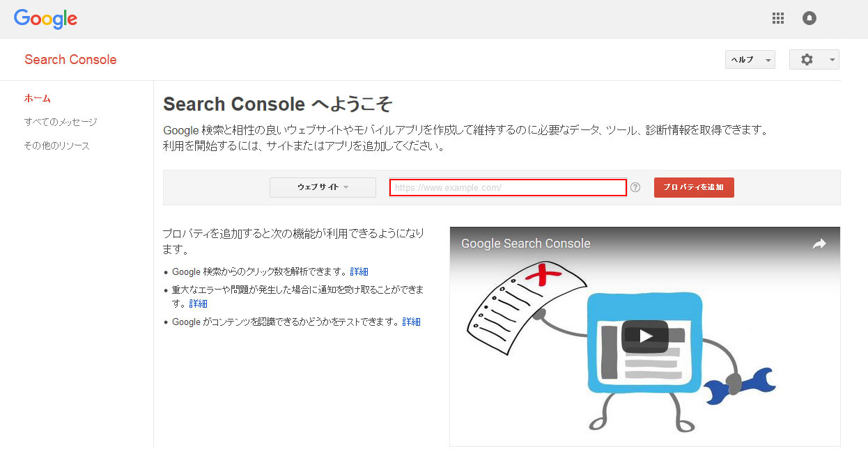Click the URL input field

click(508, 187)
